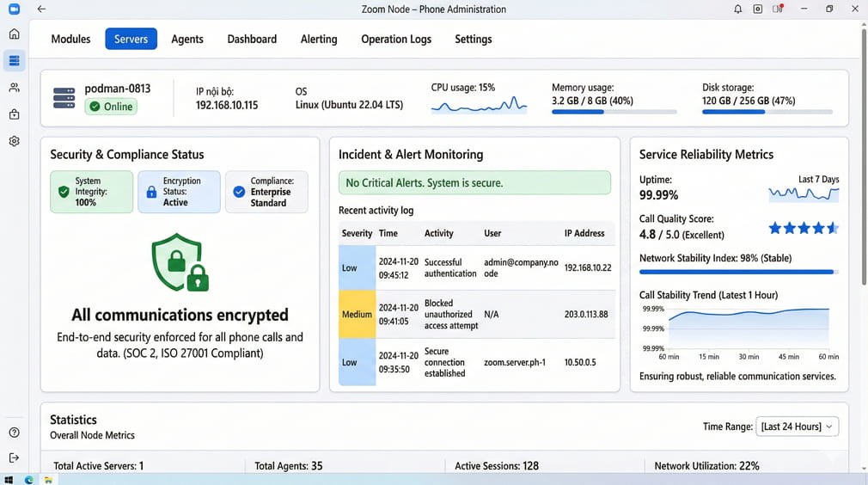Switch to the Agents tab
The height and width of the screenshot is (485, 868).
point(187,39)
